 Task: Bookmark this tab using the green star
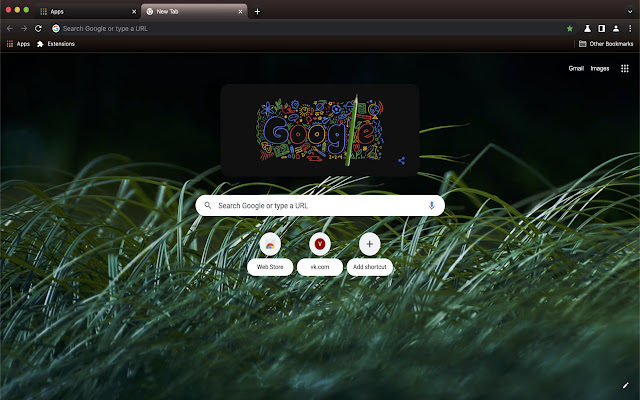point(570,29)
